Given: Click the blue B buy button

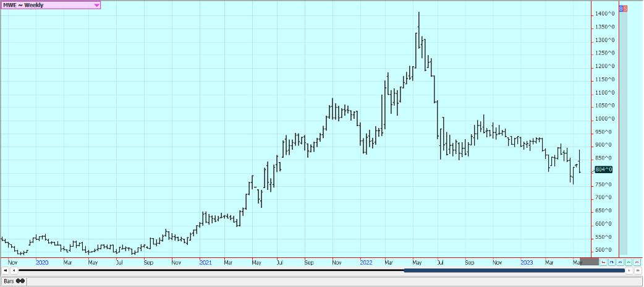Looking at the screenshot, I should click(621, 8).
